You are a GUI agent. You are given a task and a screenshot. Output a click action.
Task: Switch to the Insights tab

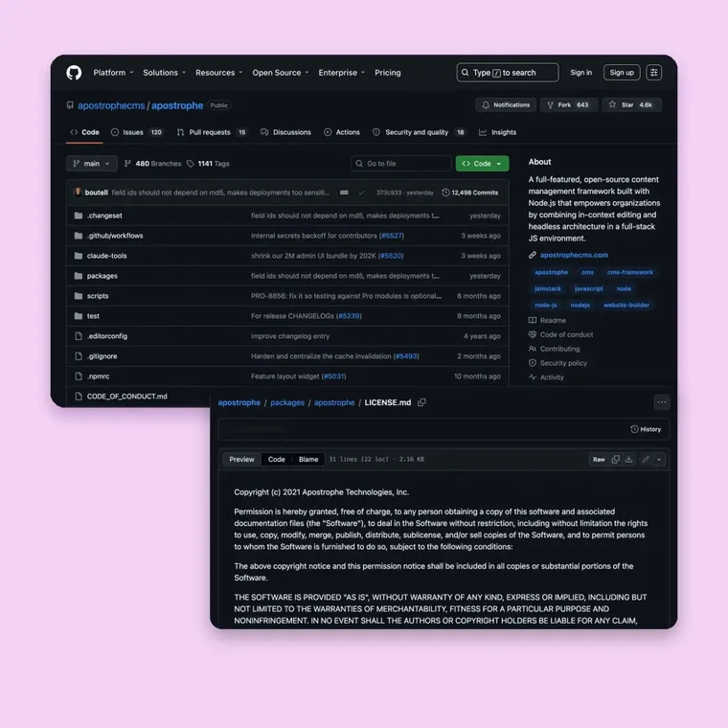pos(498,132)
